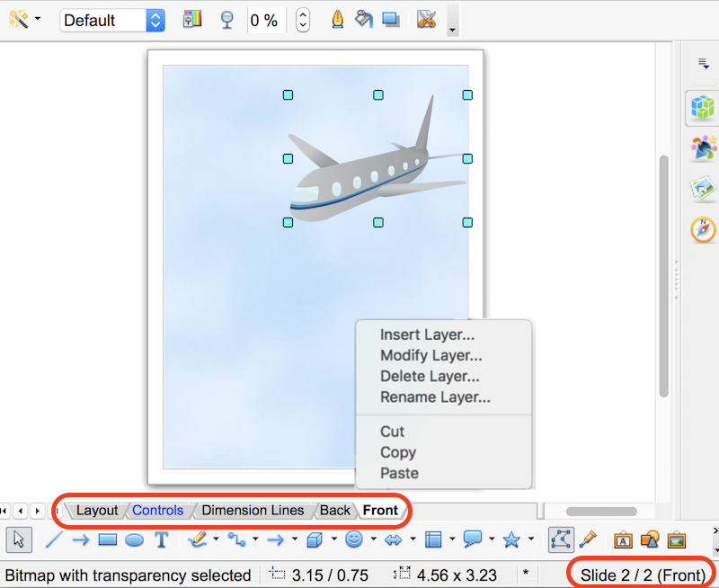This screenshot has width=719, height=588.
Task: Click Paste in the context menu
Action: click(399, 473)
